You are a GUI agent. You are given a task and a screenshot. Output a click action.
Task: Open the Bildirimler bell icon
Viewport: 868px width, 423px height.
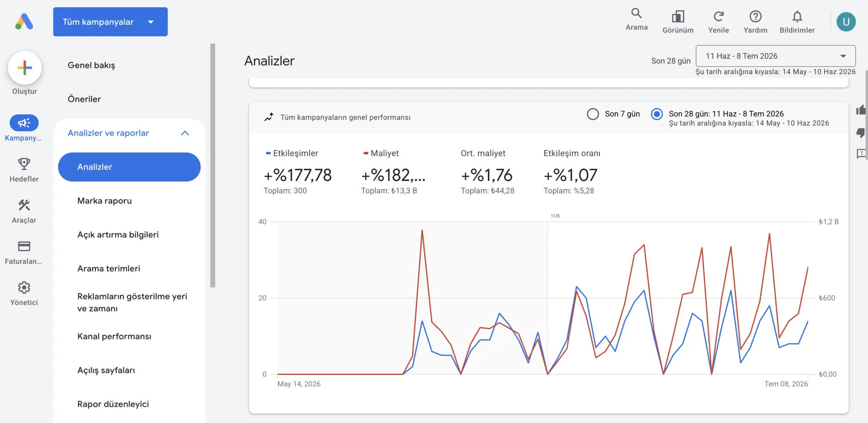[797, 17]
